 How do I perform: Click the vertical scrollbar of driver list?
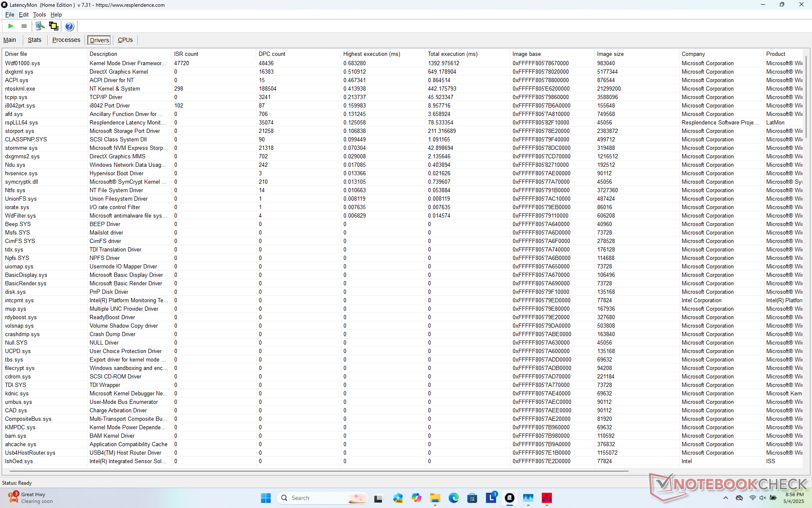[x=806, y=97]
